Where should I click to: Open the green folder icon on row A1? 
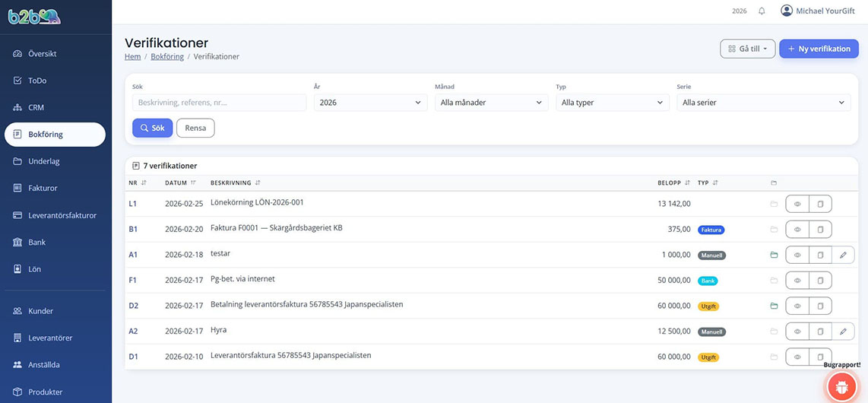774,255
